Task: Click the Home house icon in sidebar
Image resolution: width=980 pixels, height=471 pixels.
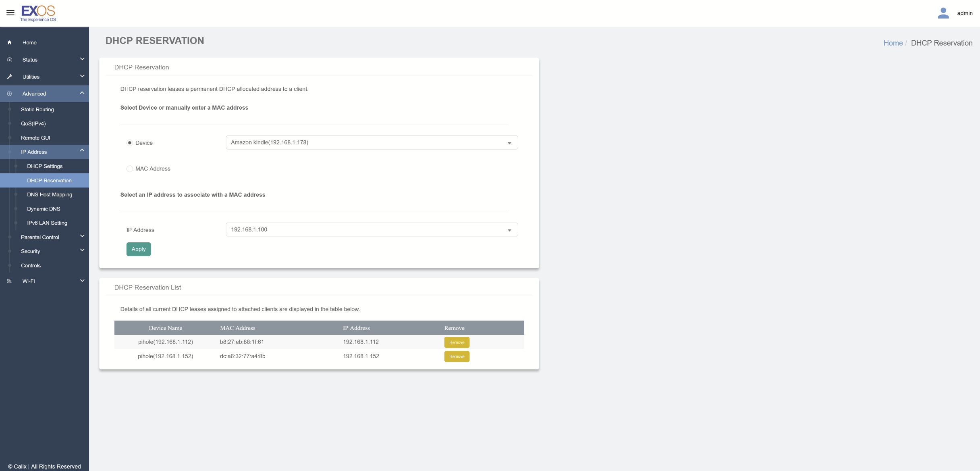Action: tap(9, 43)
